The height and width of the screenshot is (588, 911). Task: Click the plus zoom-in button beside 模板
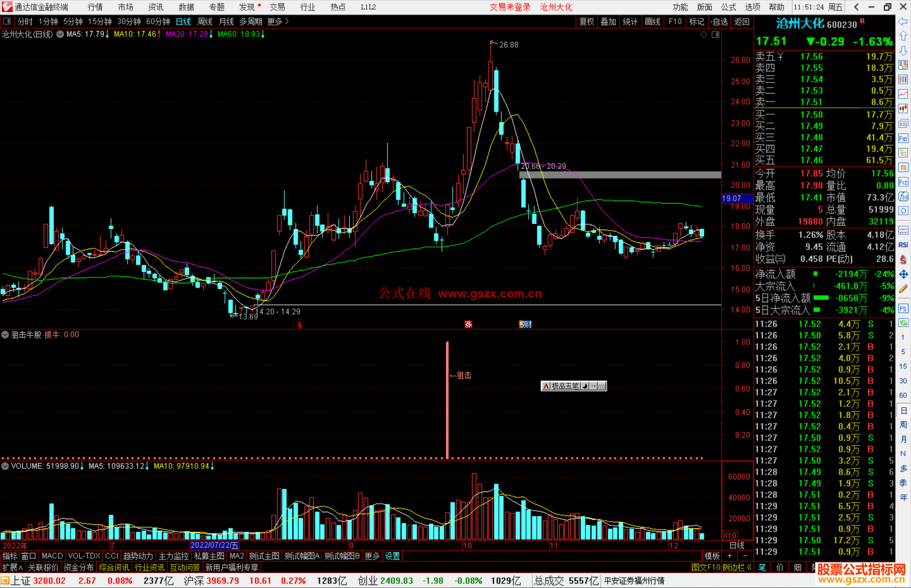point(730,556)
